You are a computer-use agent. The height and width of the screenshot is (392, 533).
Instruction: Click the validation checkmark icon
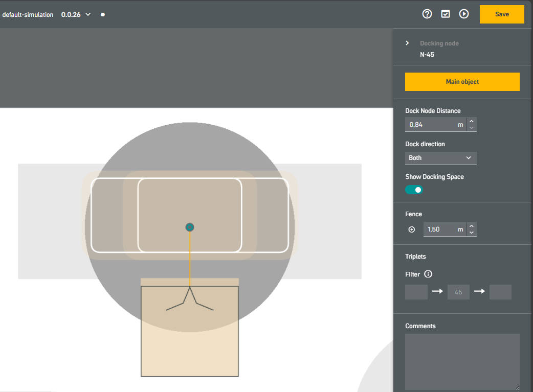point(446,14)
